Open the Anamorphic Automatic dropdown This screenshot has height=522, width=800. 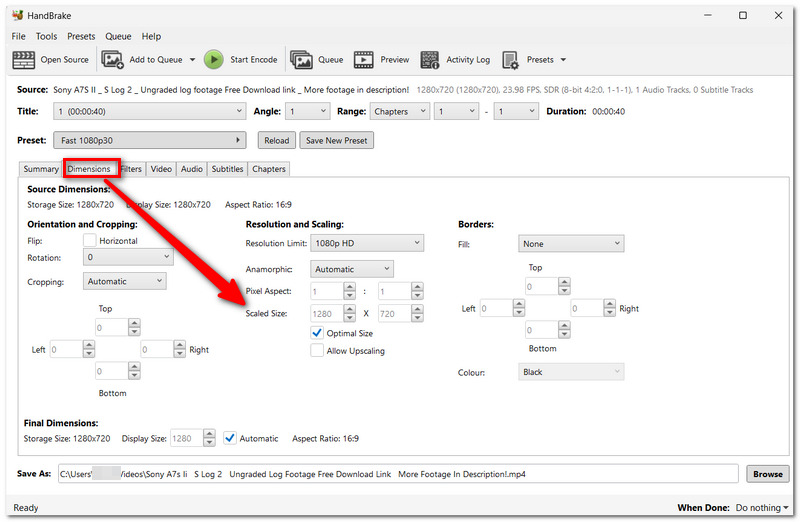(x=352, y=269)
